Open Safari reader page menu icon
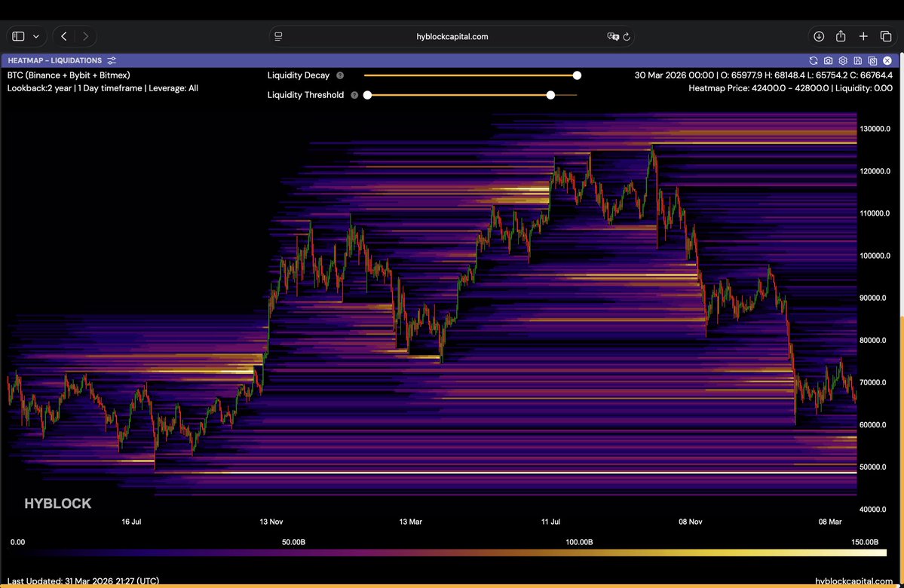The width and height of the screenshot is (904, 588). [x=278, y=36]
